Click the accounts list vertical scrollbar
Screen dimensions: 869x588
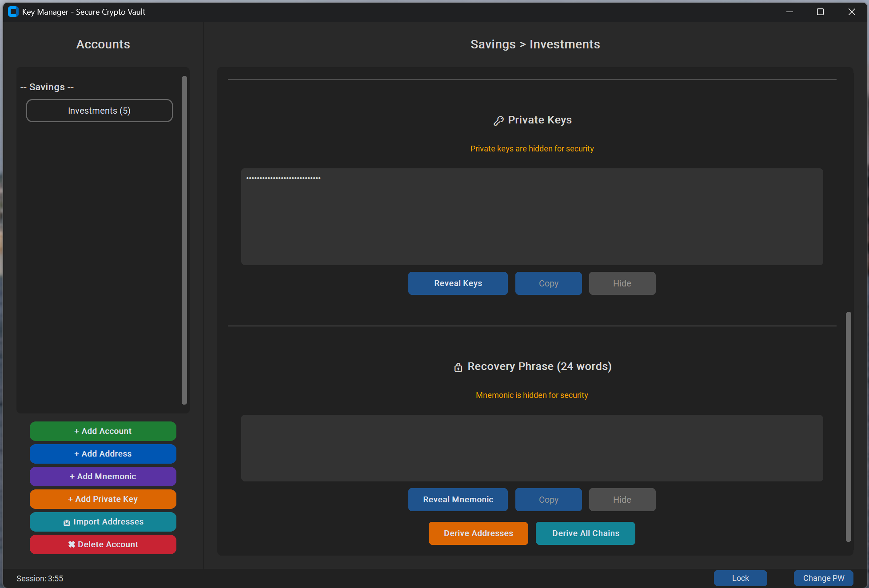[184, 240]
